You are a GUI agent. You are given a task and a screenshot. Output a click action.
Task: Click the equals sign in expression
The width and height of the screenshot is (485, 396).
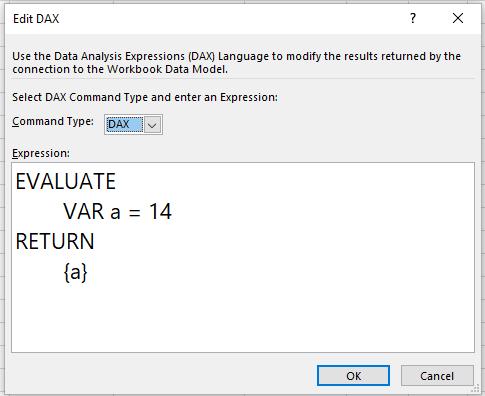tap(134, 213)
